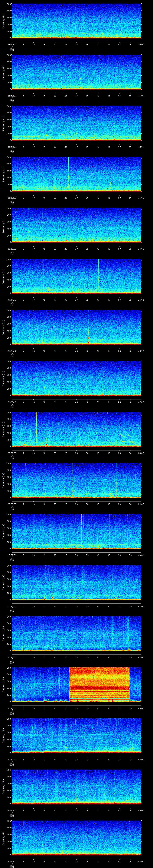Open the 23:35:00 spectrogram plot
Image resolution: width=153 pixels, height=868 pixels.
point(76,327)
